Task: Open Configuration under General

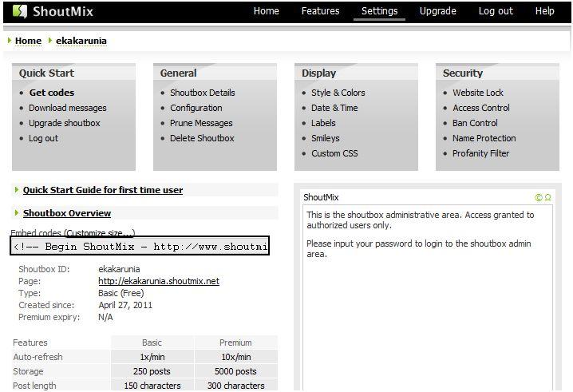Action: 196,108
